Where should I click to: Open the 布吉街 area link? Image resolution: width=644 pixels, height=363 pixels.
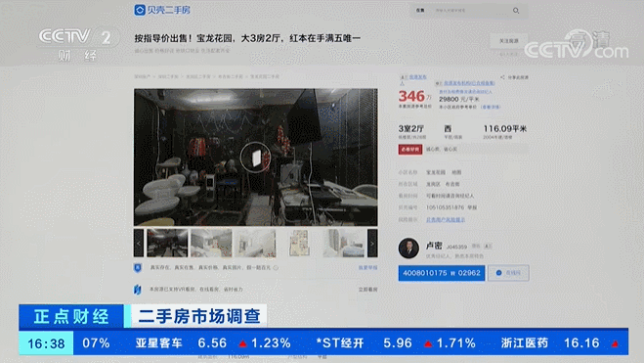click(x=452, y=184)
